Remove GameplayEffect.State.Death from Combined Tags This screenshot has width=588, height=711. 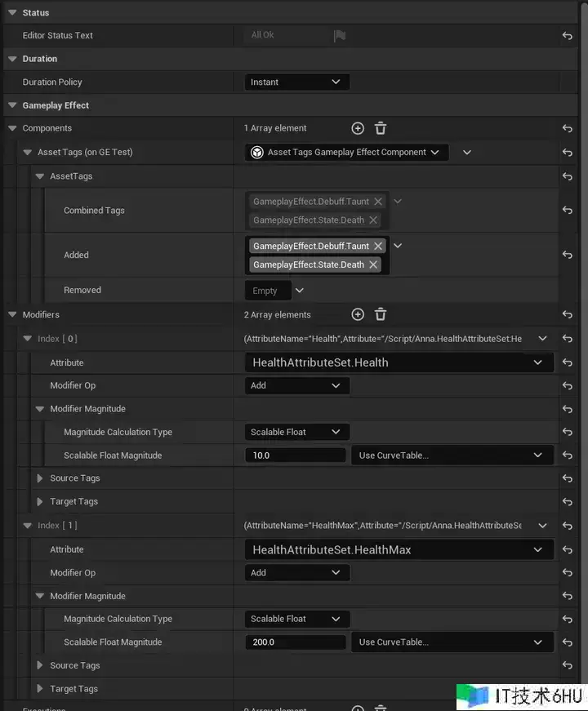tap(373, 220)
